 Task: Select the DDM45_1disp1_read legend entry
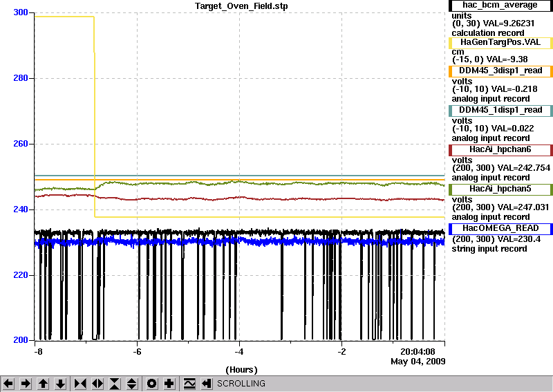coord(500,111)
